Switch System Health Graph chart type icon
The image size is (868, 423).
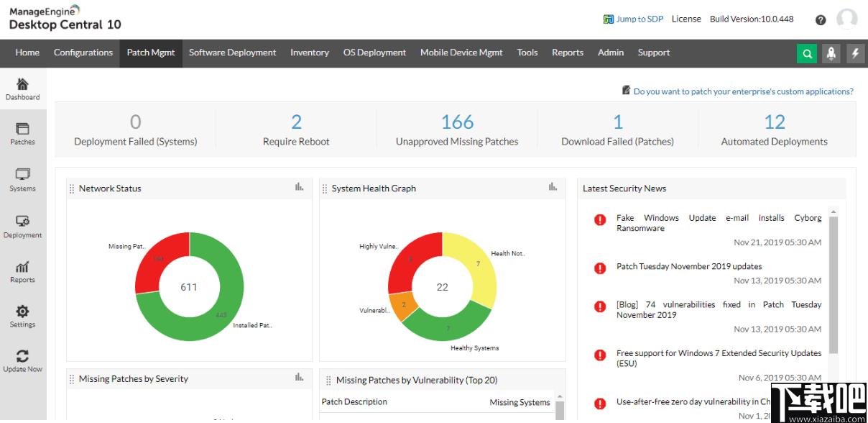(553, 187)
